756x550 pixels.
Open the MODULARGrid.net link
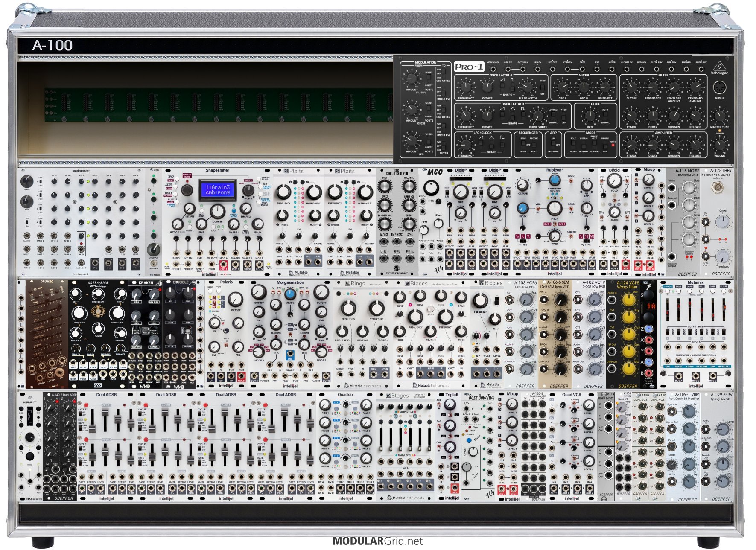tap(378, 541)
